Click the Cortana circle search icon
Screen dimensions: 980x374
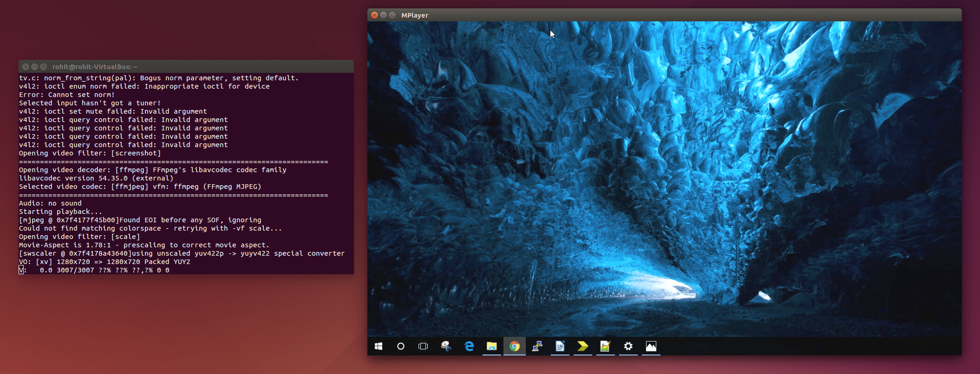pos(401,346)
